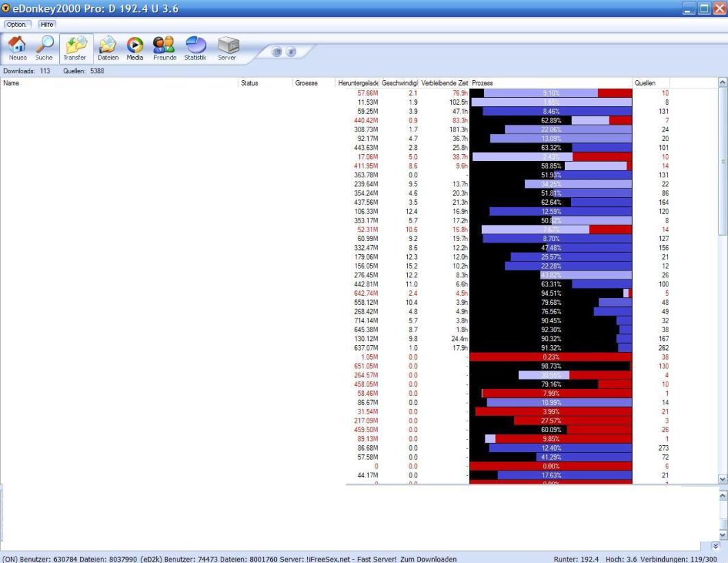Sort by the Geschwindigkeit column header
The width and height of the screenshot is (728, 563).
[x=399, y=83]
